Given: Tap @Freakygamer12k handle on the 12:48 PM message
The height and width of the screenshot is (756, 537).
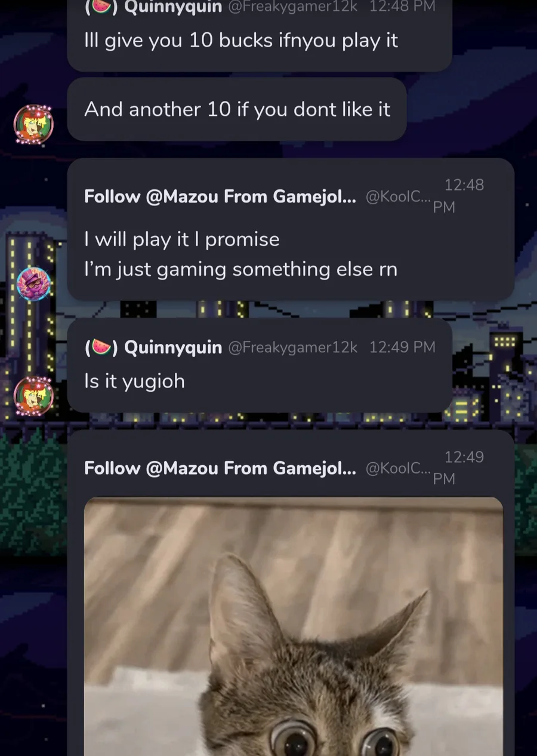Looking at the screenshot, I should [x=293, y=7].
